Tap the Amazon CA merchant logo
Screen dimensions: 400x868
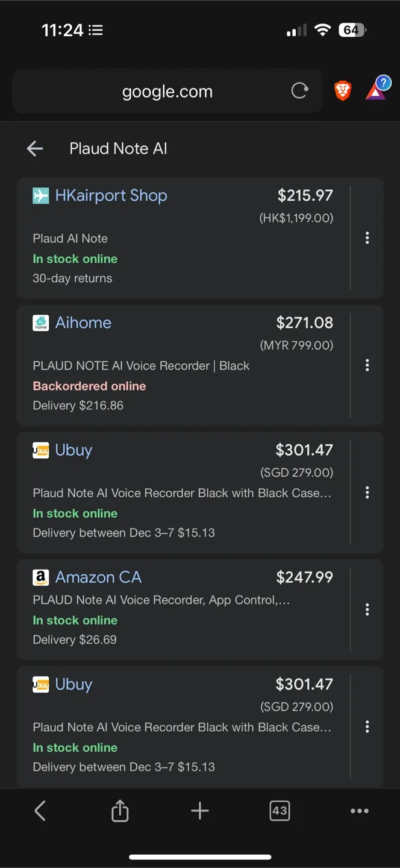click(40, 577)
